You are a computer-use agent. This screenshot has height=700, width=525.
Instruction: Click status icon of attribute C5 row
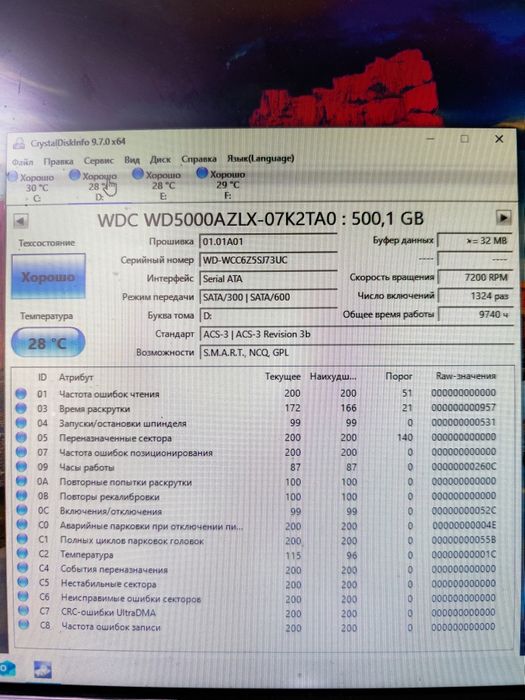[23, 582]
